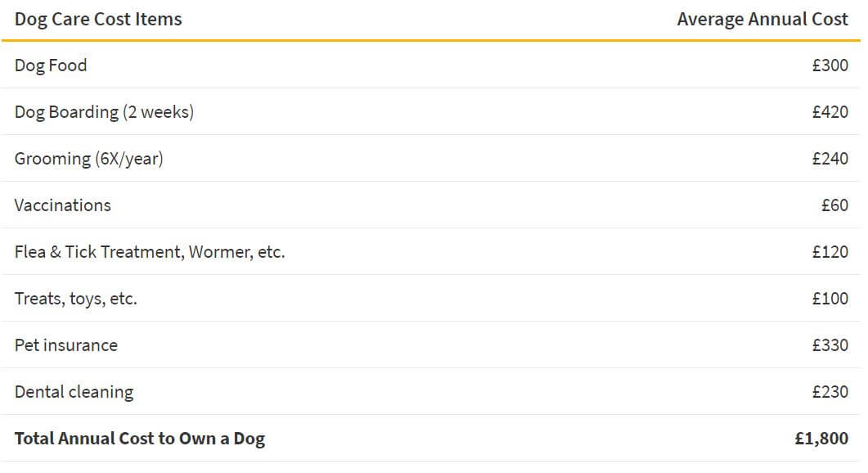Viewport: 868px width, 473px height.
Task: Click 'Flea & Tick Treatment, Wormer, etc.' label
Action: coord(150,252)
